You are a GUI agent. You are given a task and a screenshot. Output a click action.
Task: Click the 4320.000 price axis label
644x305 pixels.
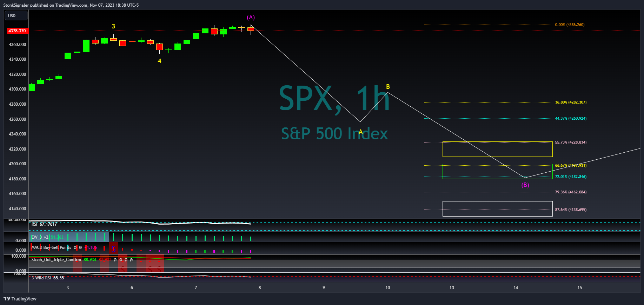[18, 74]
